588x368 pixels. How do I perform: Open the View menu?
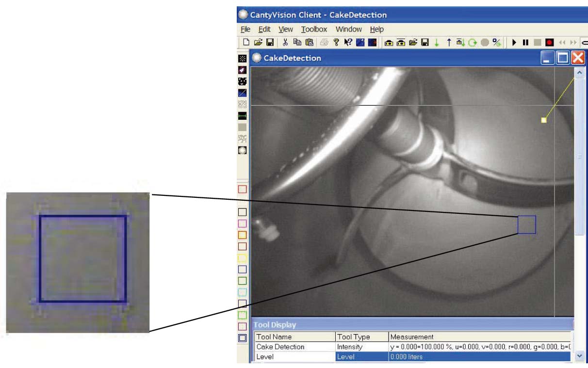click(286, 29)
